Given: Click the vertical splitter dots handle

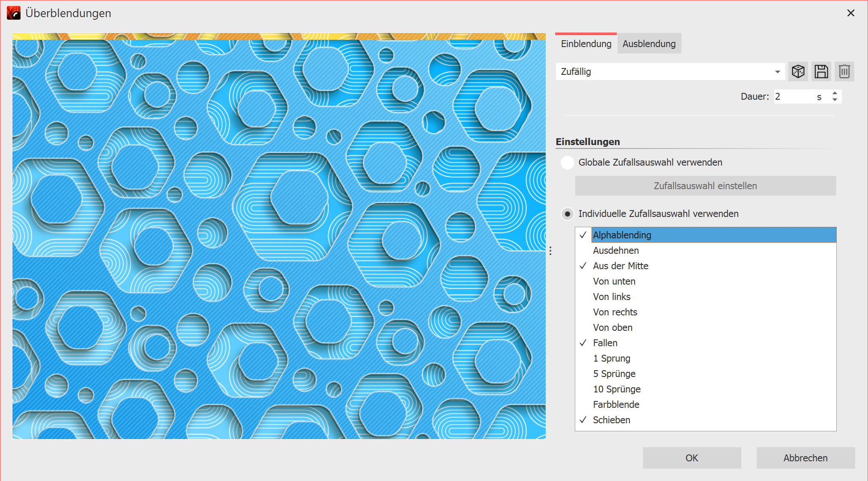Looking at the screenshot, I should (550, 251).
